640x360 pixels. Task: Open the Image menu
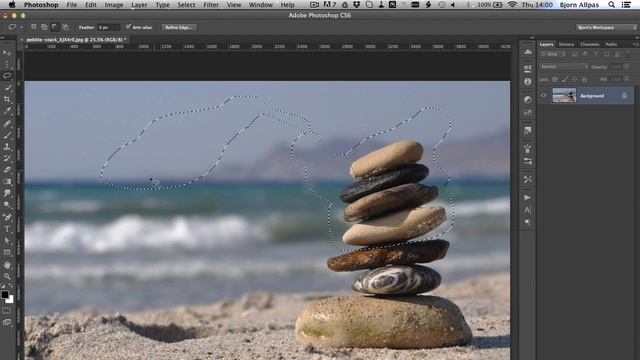pyautogui.click(x=114, y=5)
